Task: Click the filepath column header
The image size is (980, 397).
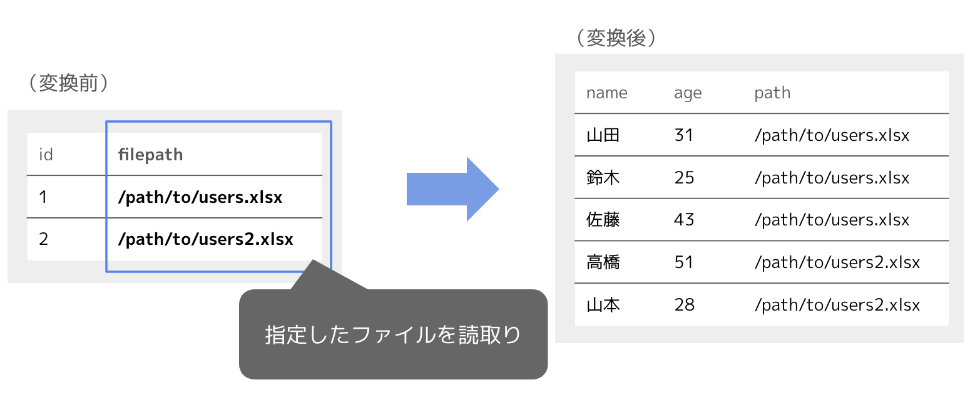Action: (150, 155)
